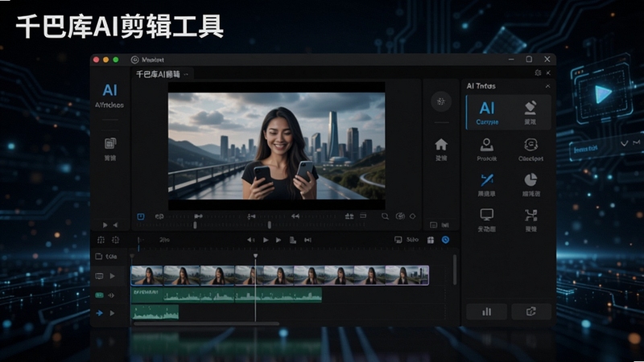Open the chat bubble face AI tool
This screenshot has width=644, height=362.
click(x=530, y=145)
